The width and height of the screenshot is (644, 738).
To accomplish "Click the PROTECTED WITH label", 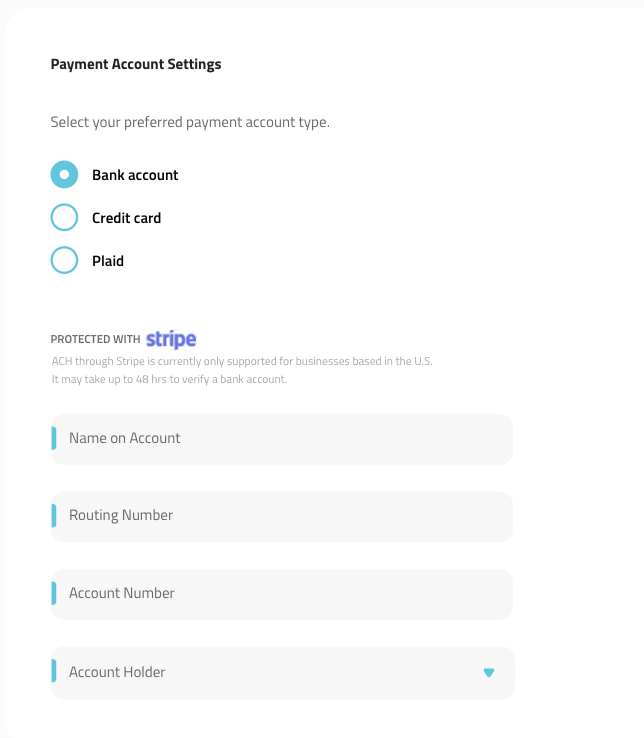I will 96,339.
